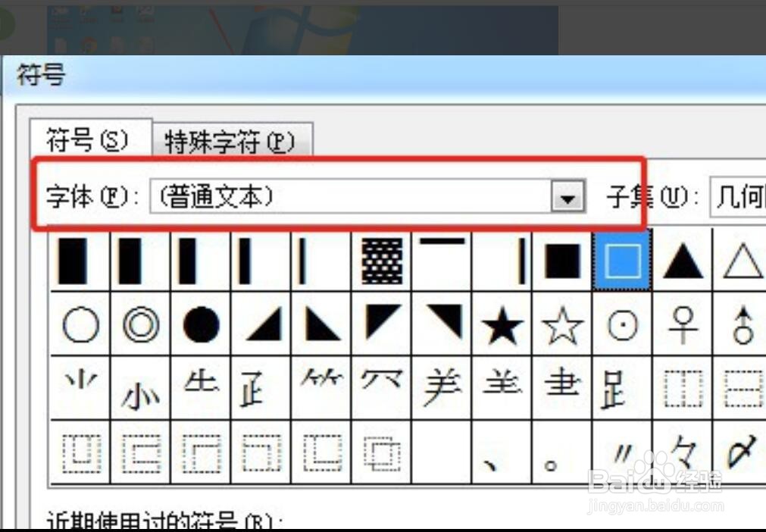Select the filled black square symbol
Image resolution: width=766 pixels, height=532 pixels.
click(561, 262)
